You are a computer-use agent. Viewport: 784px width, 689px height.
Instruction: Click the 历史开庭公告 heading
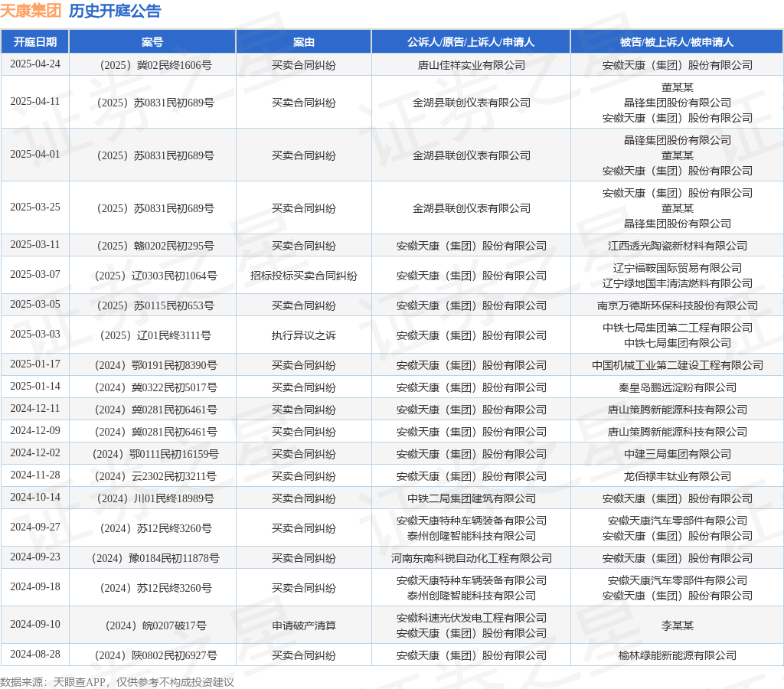pos(115,11)
